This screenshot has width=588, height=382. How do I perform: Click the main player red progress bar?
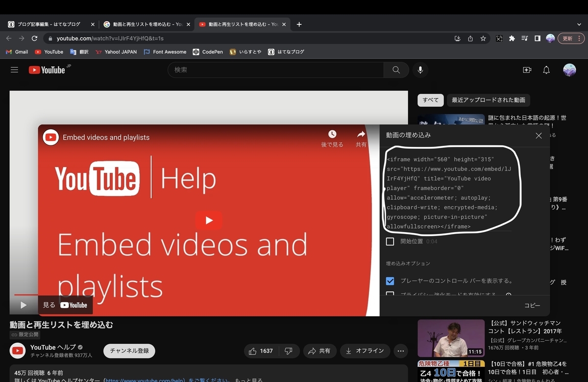coord(25,295)
